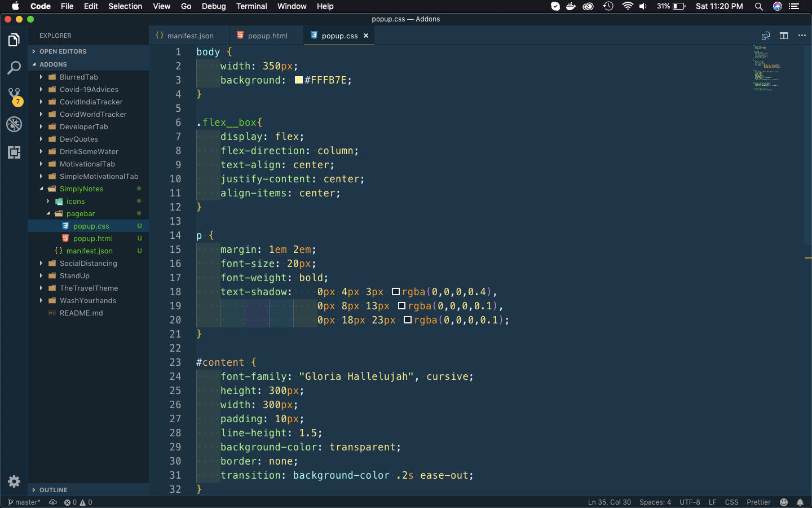Click the Time Machine icon in menu bar

click(x=608, y=6)
